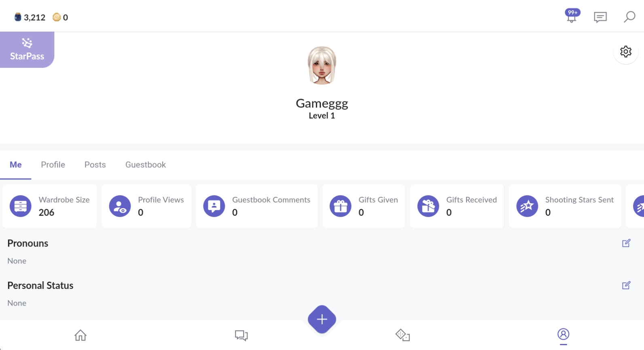The height and width of the screenshot is (350, 644).
Task: Click the Gifts Received stat card
Action: pyautogui.click(x=457, y=206)
